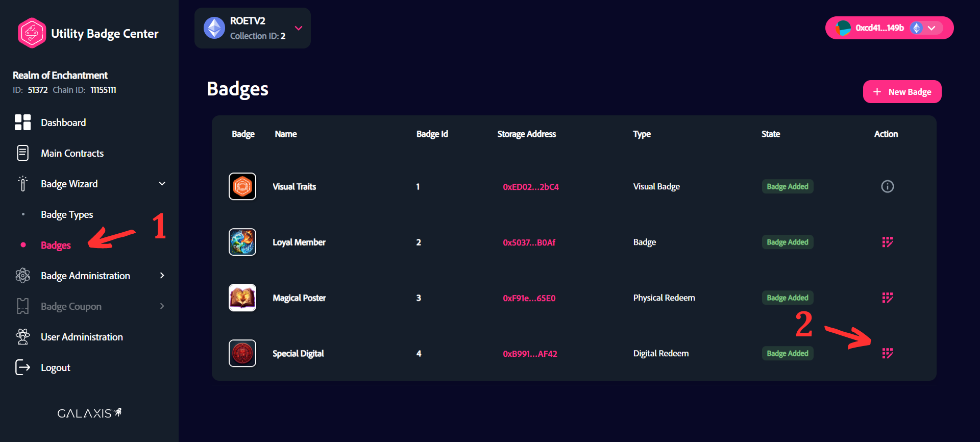Image resolution: width=980 pixels, height=442 pixels.
Task: Click the New Badge button
Action: tap(902, 92)
